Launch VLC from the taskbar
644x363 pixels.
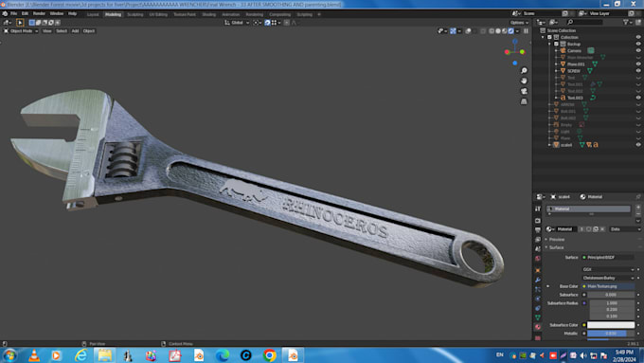coord(34,355)
